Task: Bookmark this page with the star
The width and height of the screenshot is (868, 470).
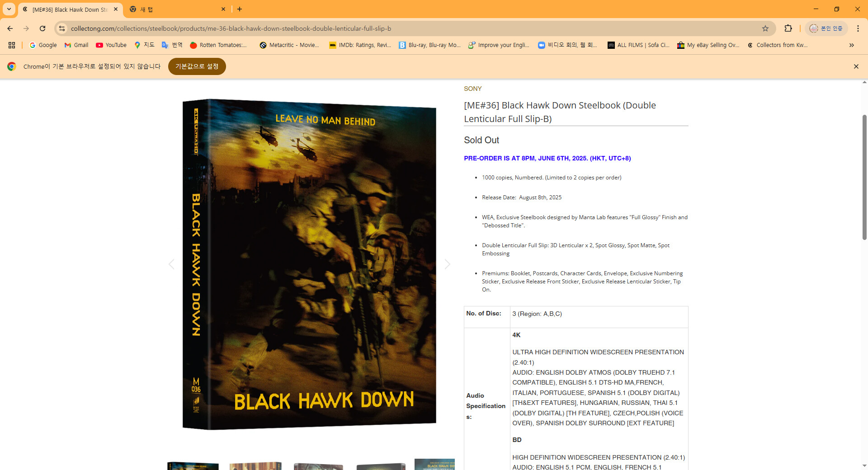Action: 765,28
